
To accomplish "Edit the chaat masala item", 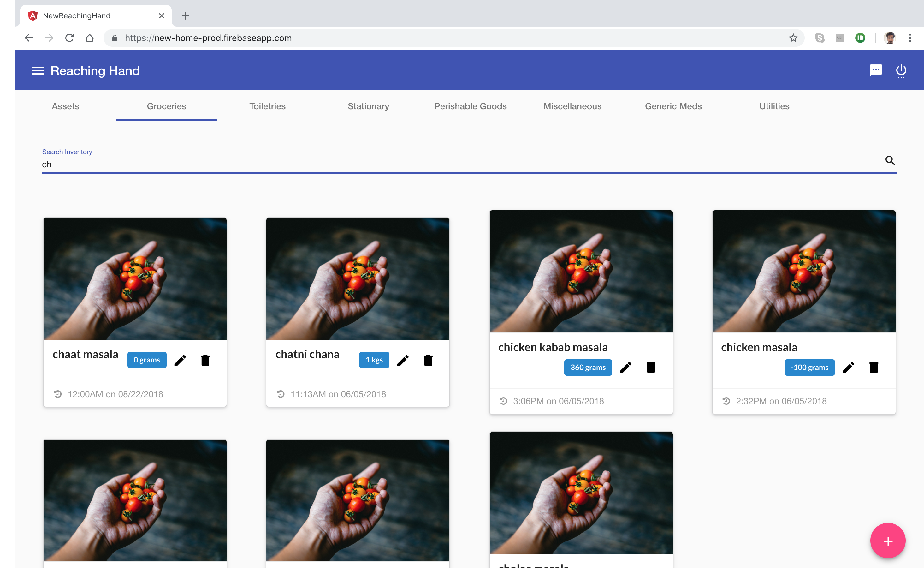I will tap(180, 360).
